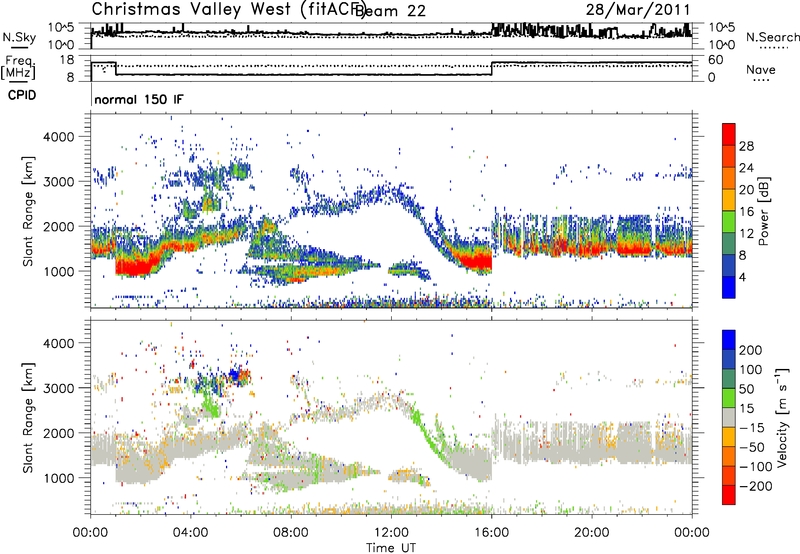Click the N.Search legend label

tap(772, 37)
